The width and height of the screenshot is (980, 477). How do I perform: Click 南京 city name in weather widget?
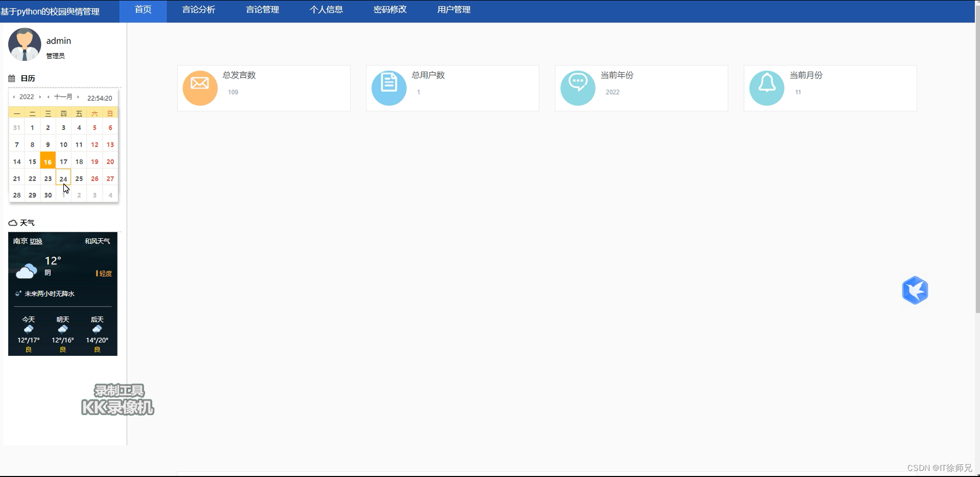point(20,241)
